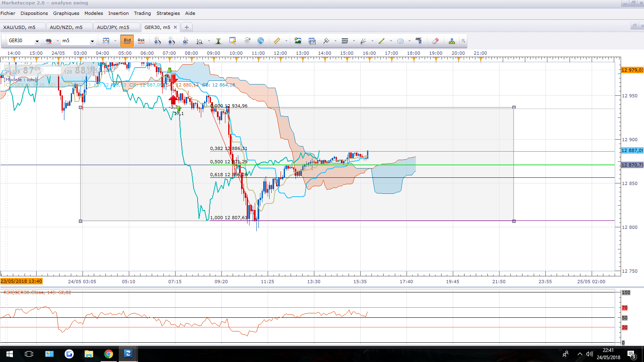Click the orange 12 979,01 price label
The width and height of the screenshot is (644, 362).
coord(632,70)
